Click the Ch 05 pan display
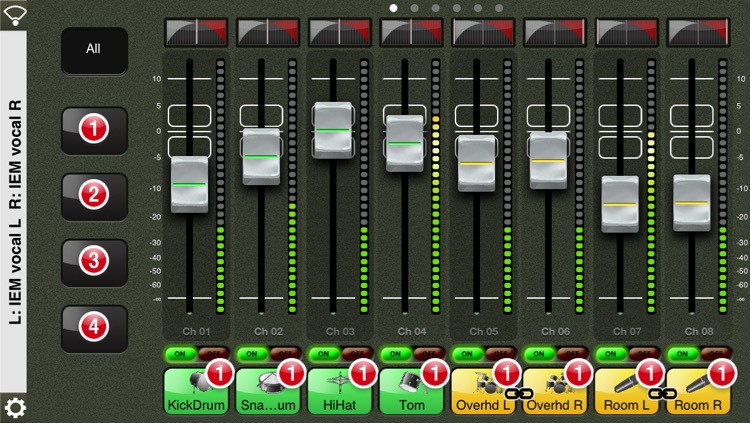750x423 pixels. (x=483, y=32)
